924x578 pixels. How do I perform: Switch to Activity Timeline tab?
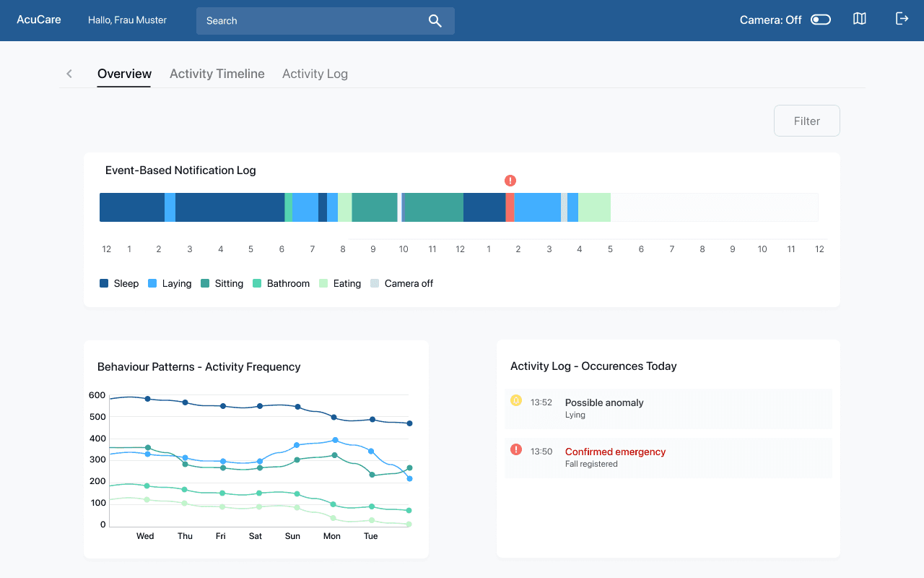click(x=217, y=74)
